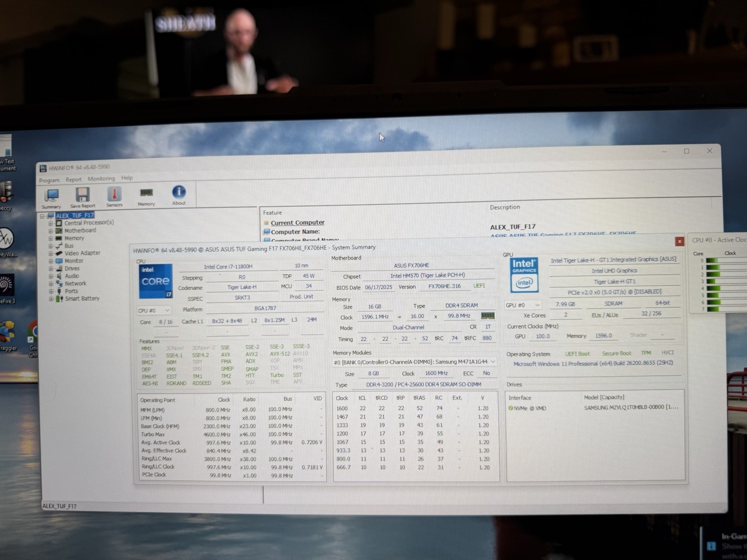Click the Save Report floppy icon
The width and height of the screenshot is (747, 560).
click(x=83, y=197)
